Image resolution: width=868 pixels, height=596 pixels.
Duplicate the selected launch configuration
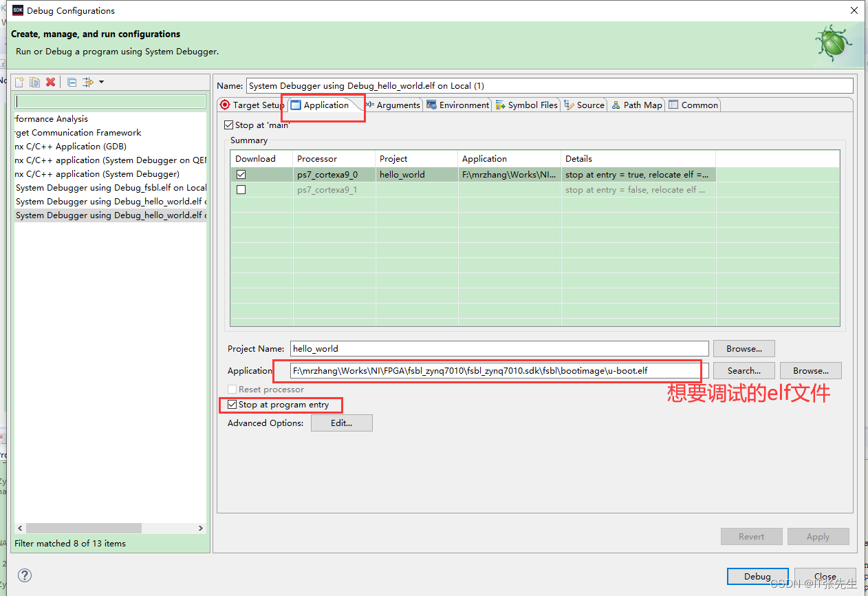point(34,83)
